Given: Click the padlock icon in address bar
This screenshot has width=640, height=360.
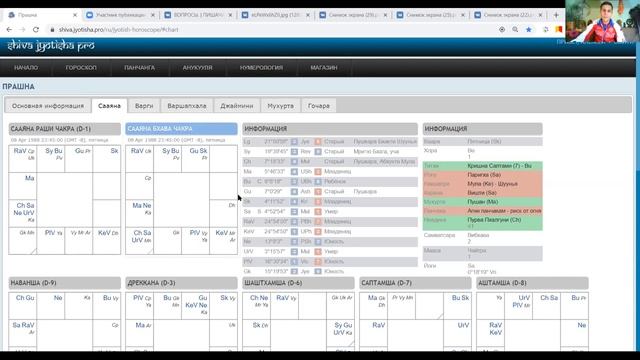Looking at the screenshot, I should pos(52,29).
